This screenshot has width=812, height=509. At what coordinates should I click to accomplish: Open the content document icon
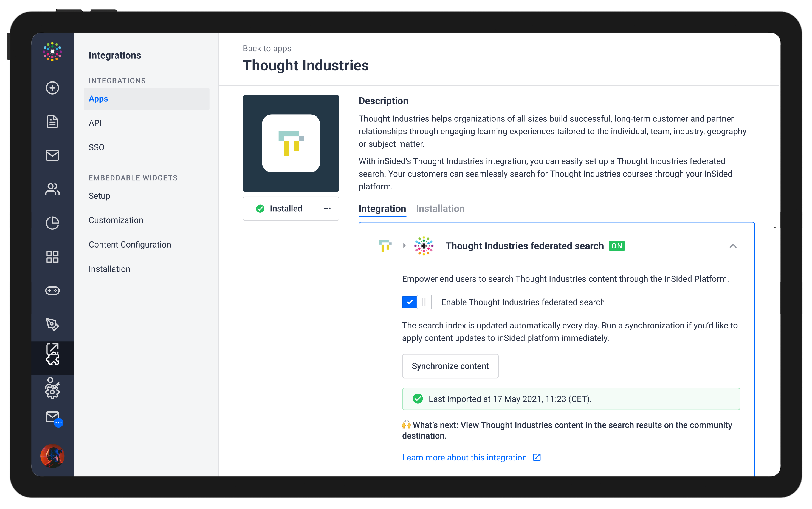point(52,121)
